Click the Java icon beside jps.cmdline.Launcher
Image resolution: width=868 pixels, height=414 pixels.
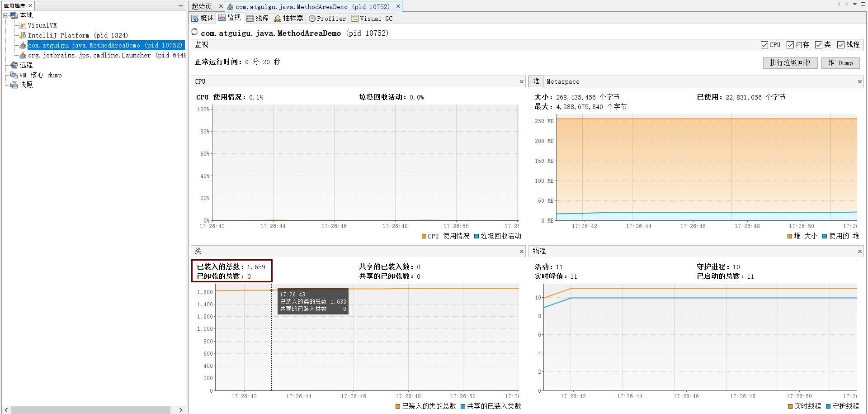(x=23, y=55)
